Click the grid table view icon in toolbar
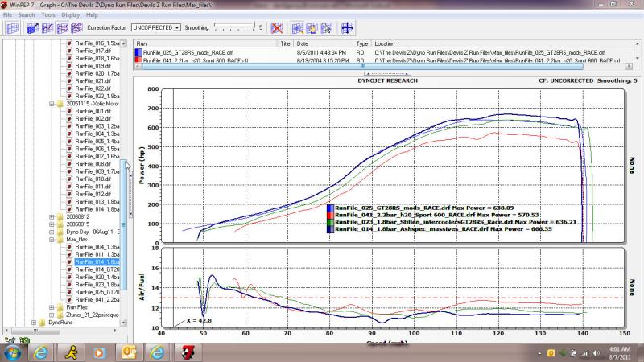Image resolution: width=644 pixels, height=362 pixels. (x=12, y=28)
